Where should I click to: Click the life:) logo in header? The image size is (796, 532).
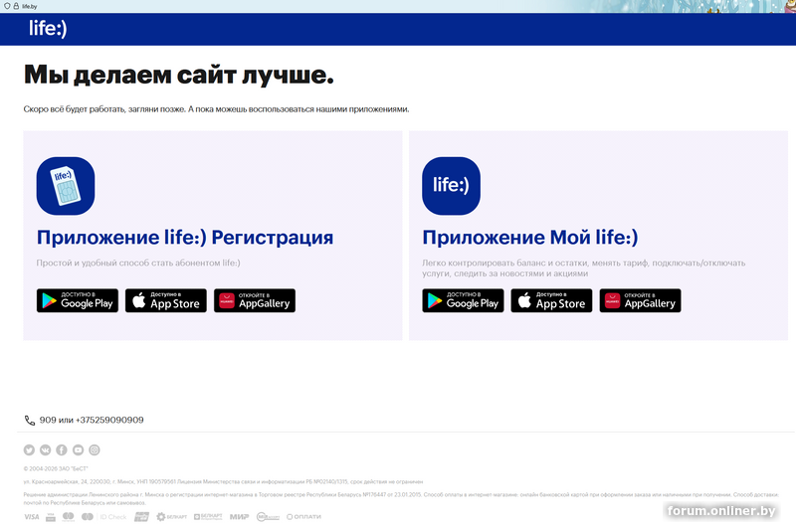tap(48, 29)
